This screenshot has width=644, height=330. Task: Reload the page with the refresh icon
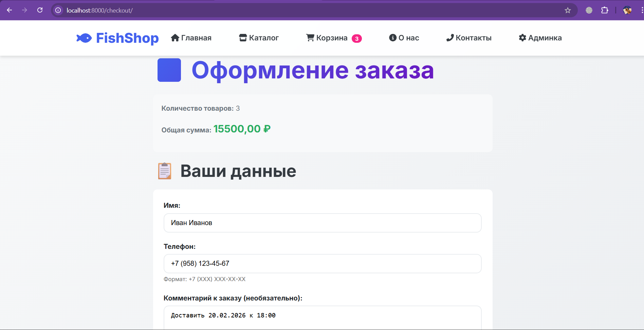40,10
